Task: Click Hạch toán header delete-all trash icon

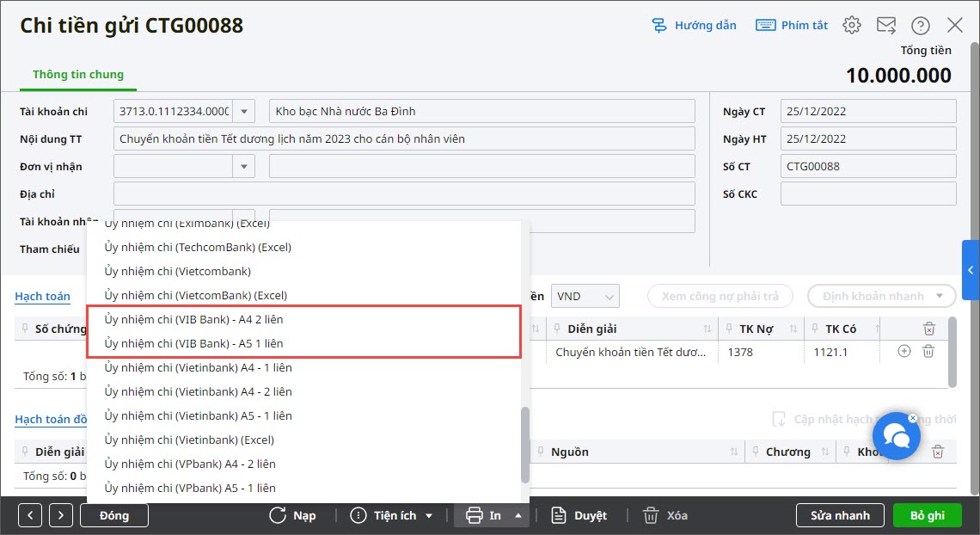Action: click(x=928, y=329)
